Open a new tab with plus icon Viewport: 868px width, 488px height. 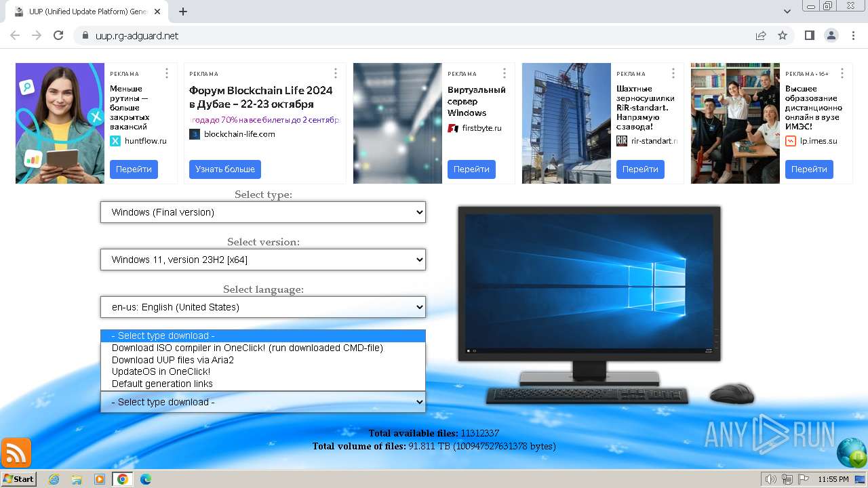pyautogui.click(x=183, y=12)
